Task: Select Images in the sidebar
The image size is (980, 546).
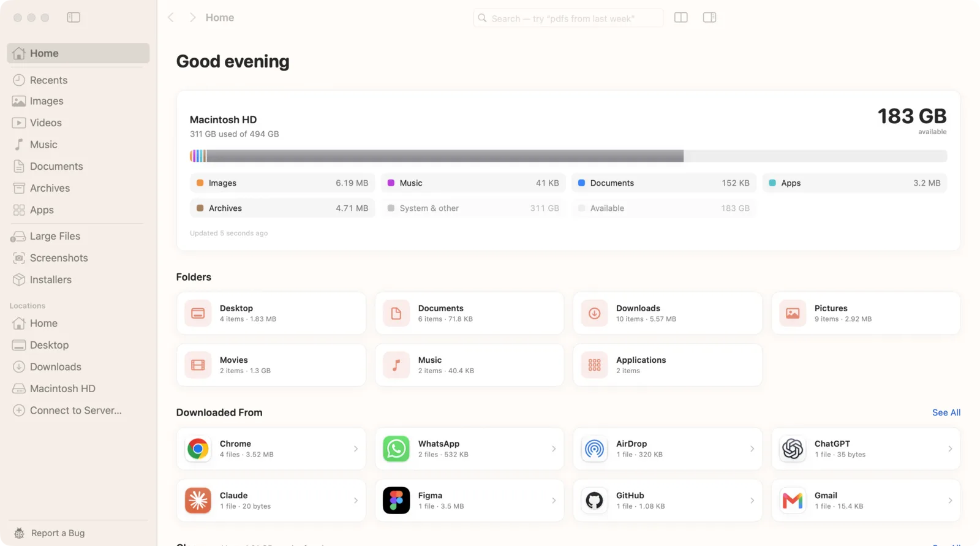Action: tap(78, 101)
